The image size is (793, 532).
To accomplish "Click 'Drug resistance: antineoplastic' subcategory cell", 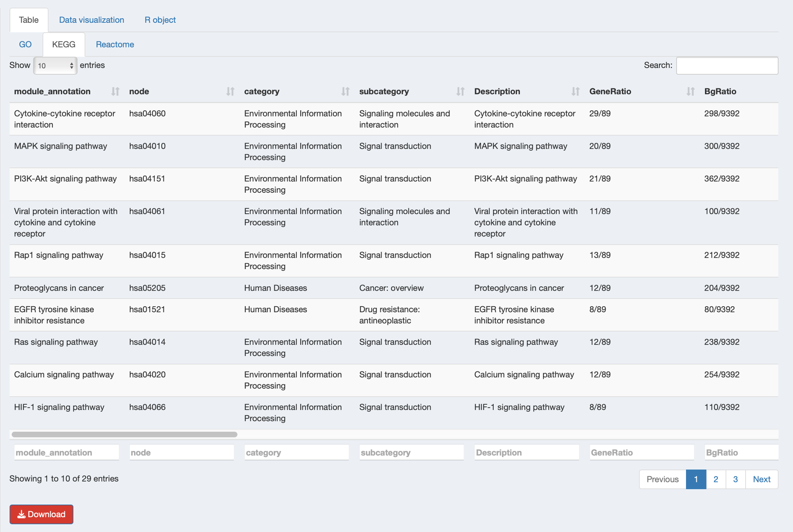I will pyautogui.click(x=389, y=315).
